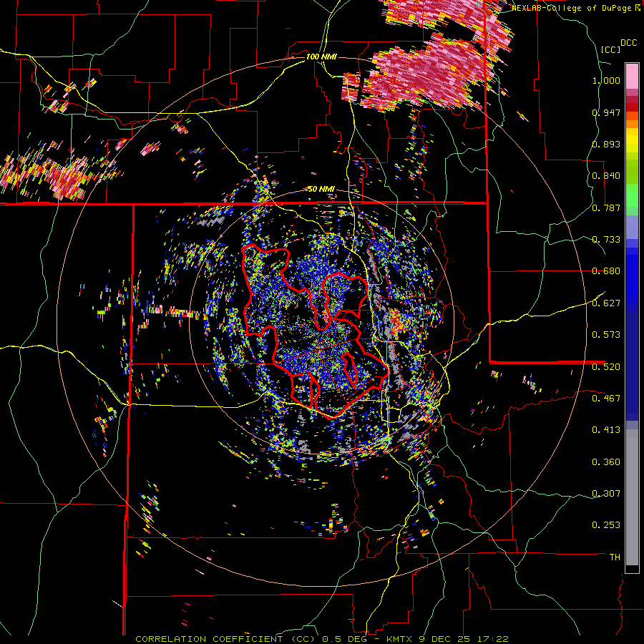Click the 0.840 scale value
644x644 pixels.
[606, 176]
